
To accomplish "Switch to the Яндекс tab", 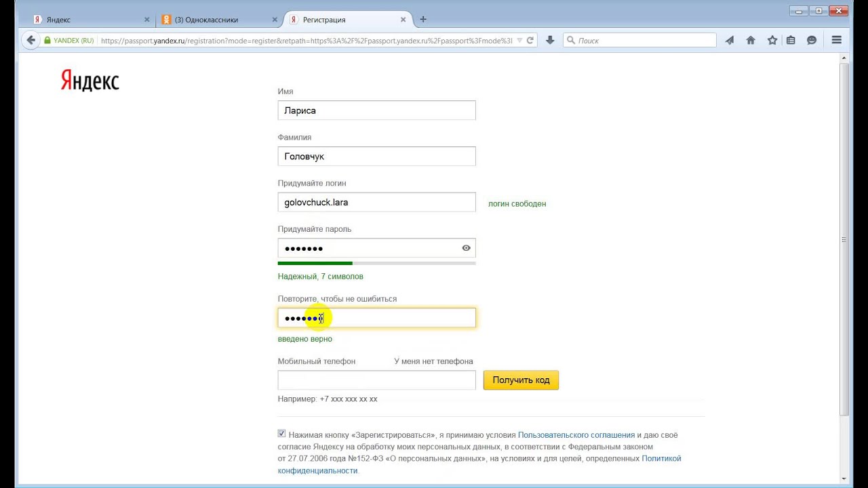I will click(92, 20).
